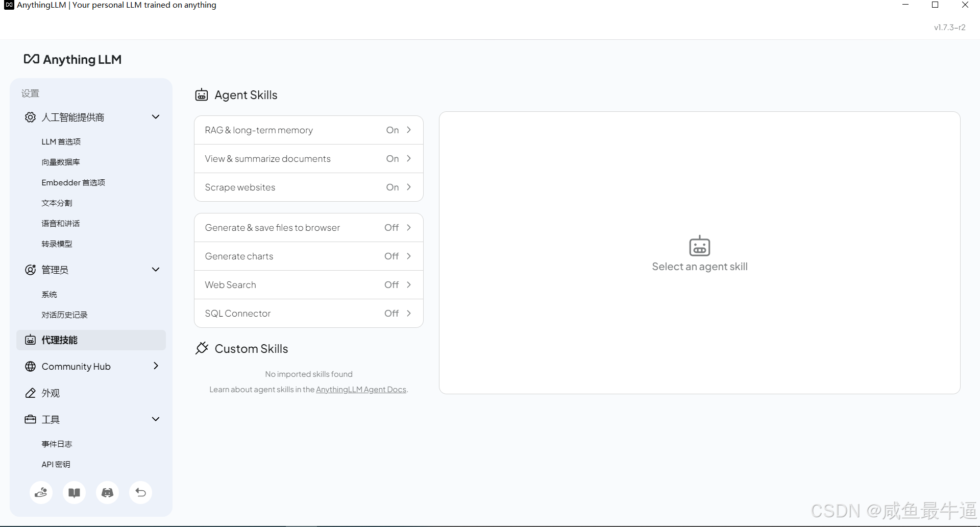Select the Generate charts skill

tap(309, 256)
